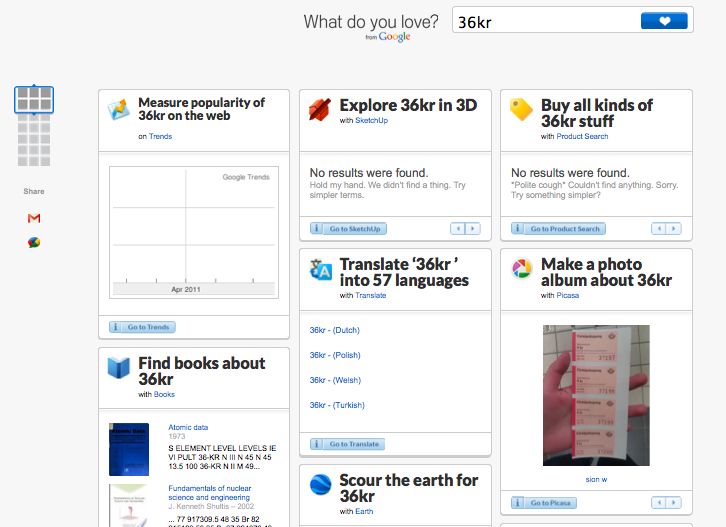The image size is (726, 527).
Task: Click the Fundamentals of nuclear science cover thumbnail
Action: pos(128,506)
